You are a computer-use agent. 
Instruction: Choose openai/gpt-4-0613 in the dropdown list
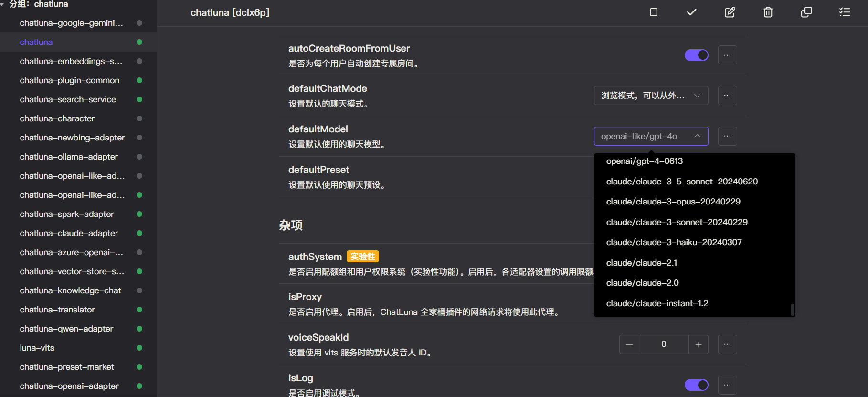644,161
